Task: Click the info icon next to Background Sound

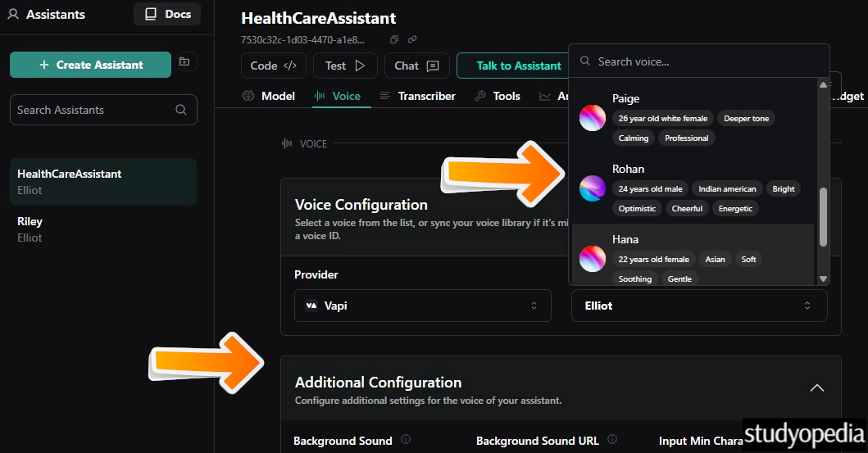Action: pos(406,439)
